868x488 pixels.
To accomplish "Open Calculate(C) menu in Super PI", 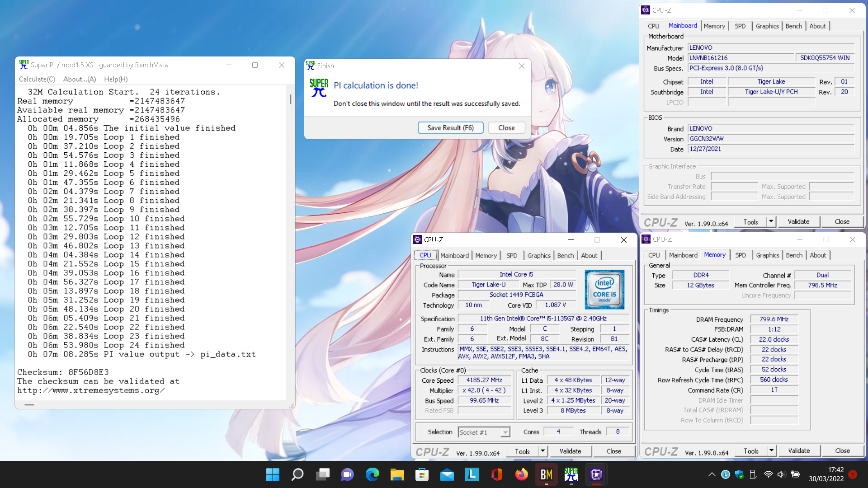I will 37,79.
